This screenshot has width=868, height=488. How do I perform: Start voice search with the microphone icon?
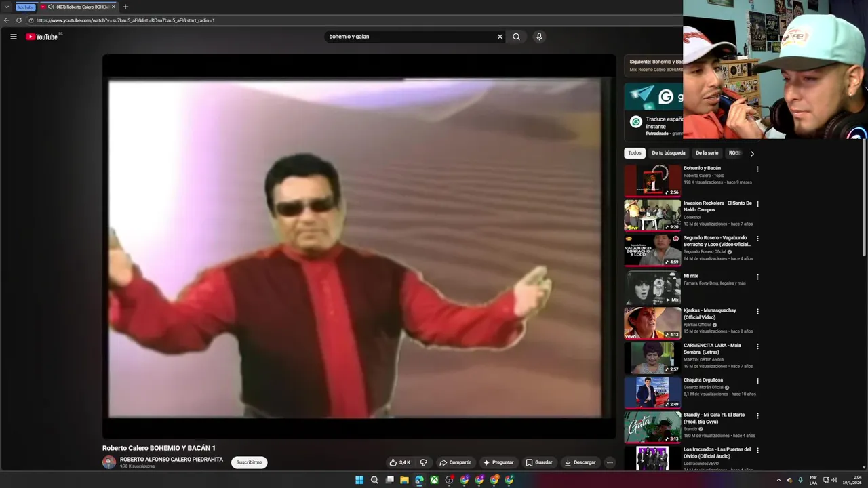[539, 37]
